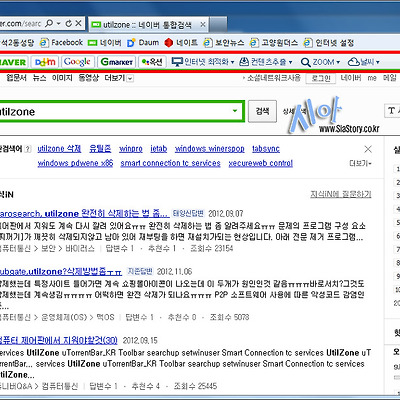The height and width of the screenshot is (400, 400).
Task: Click the Daum toolbar button
Action: 45,62
